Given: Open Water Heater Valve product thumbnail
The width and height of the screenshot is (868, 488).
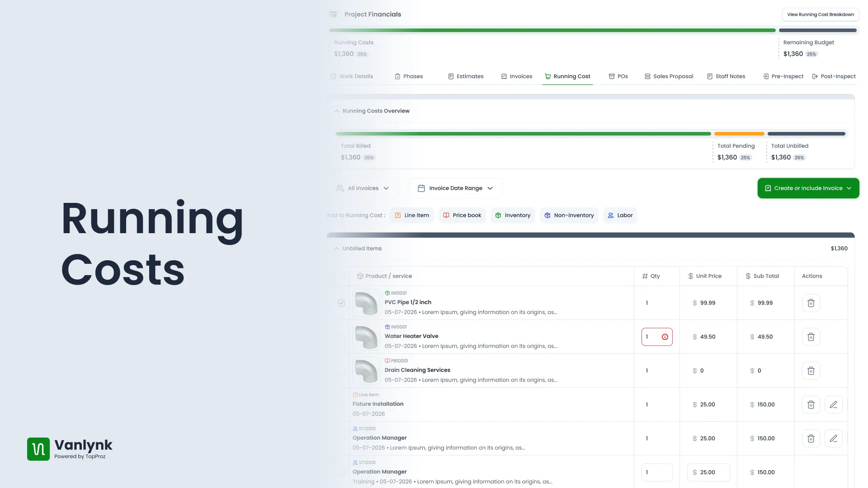Looking at the screenshot, I should (366, 337).
